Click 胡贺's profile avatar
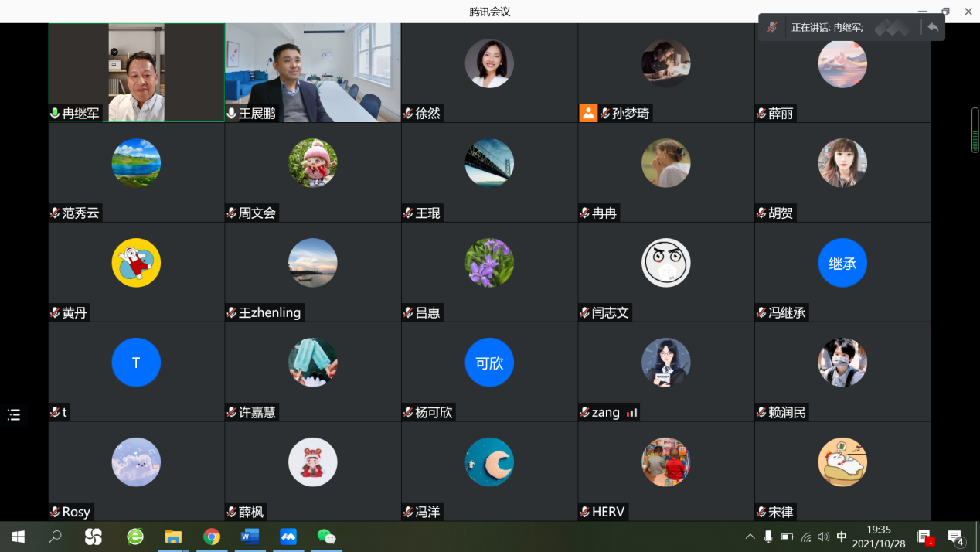Image resolution: width=980 pixels, height=552 pixels. (x=842, y=163)
